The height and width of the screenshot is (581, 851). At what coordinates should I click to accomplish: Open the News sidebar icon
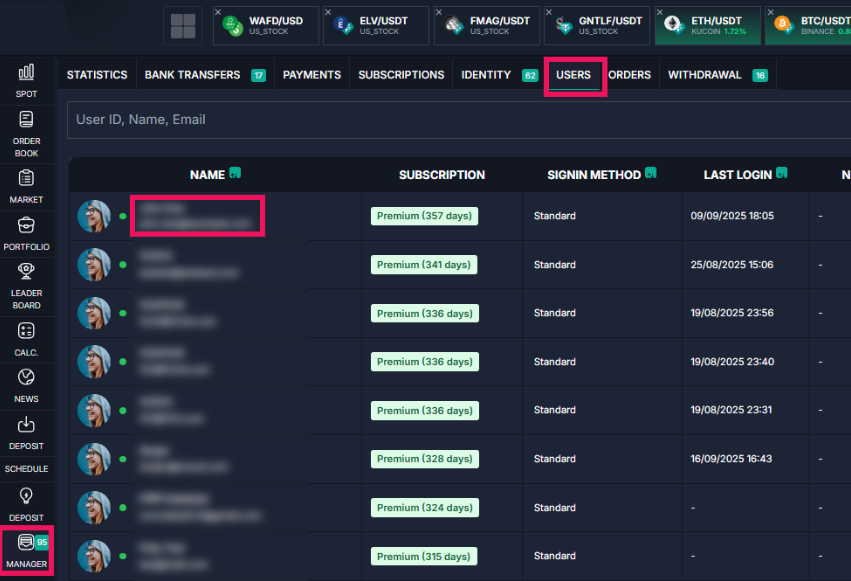[26, 379]
